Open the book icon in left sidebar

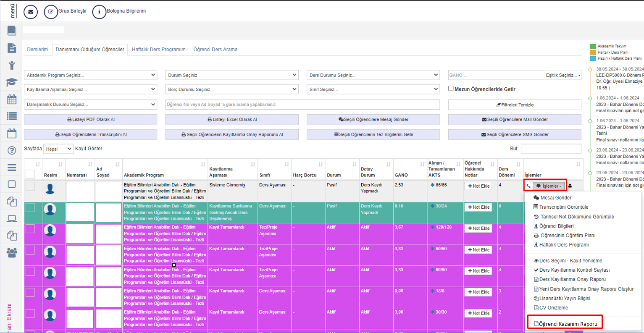coord(12,30)
